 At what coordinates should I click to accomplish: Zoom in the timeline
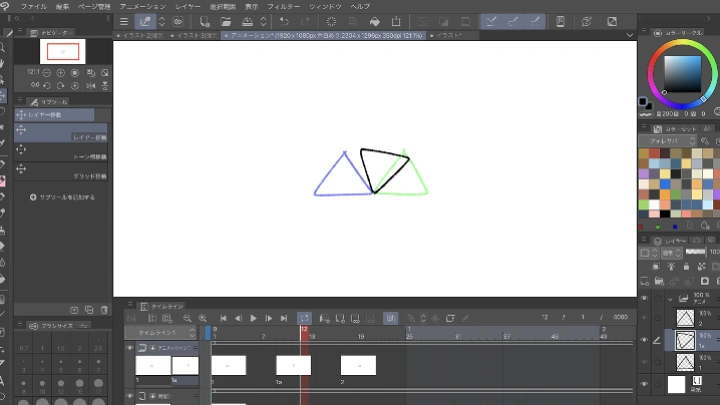(202, 318)
